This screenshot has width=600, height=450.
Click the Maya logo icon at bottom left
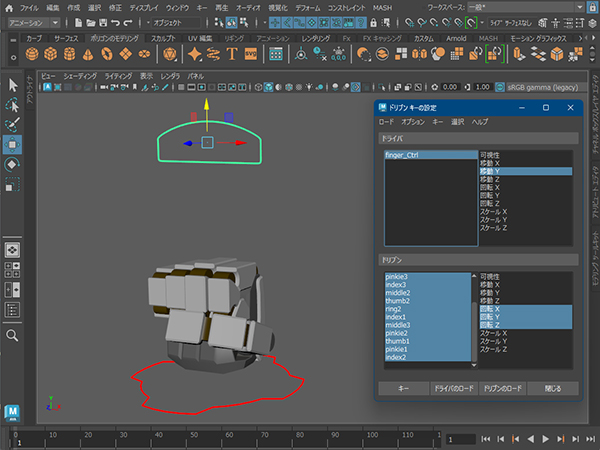point(13,411)
